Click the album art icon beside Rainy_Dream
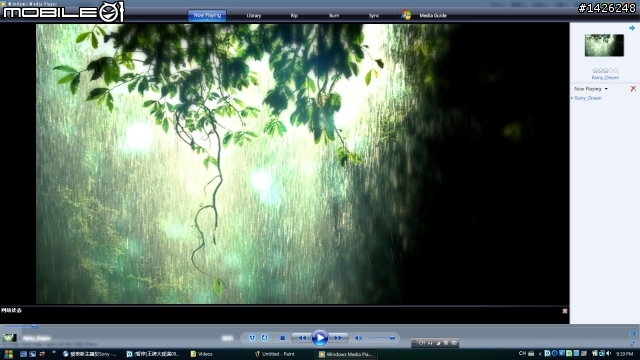640x360 pixels. pos(10,338)
